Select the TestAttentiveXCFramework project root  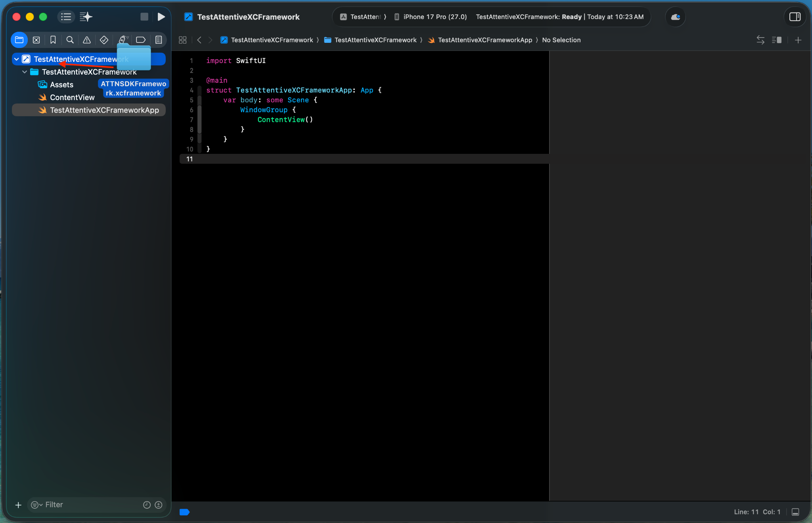pyautogui.click(x=89, y=59)
